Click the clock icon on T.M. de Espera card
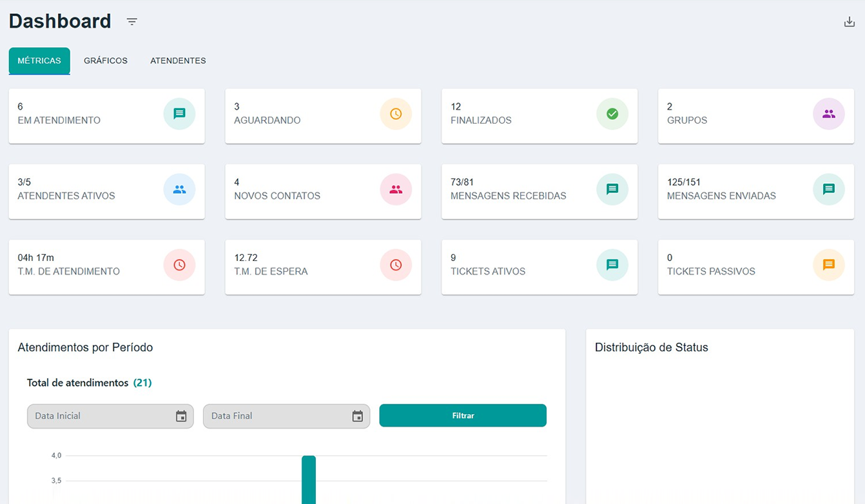 396,265
